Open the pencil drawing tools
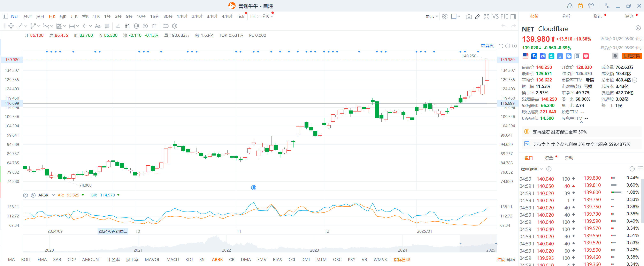Viewport: 644px width, 266px height. [477, 16]
